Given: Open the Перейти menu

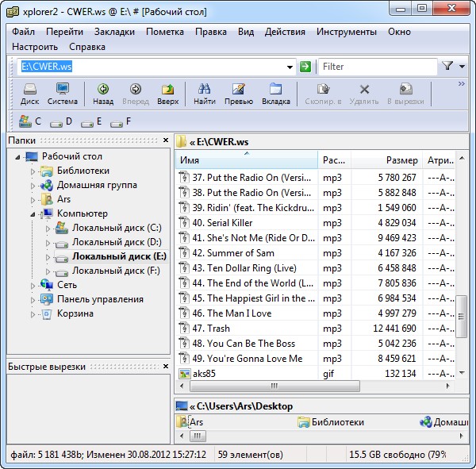Looking at the screenshot, I should (x=65, y=32).
